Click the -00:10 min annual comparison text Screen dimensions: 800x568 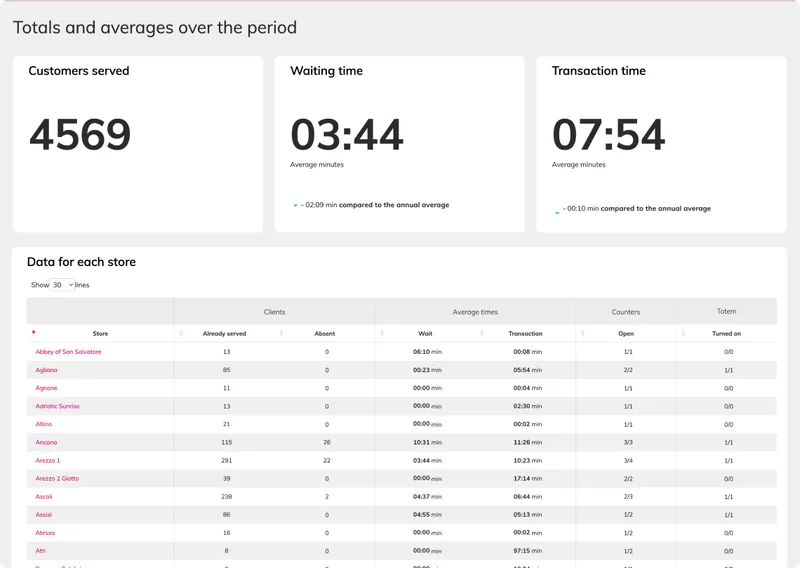pyautogui.click(x=637, y=208)
